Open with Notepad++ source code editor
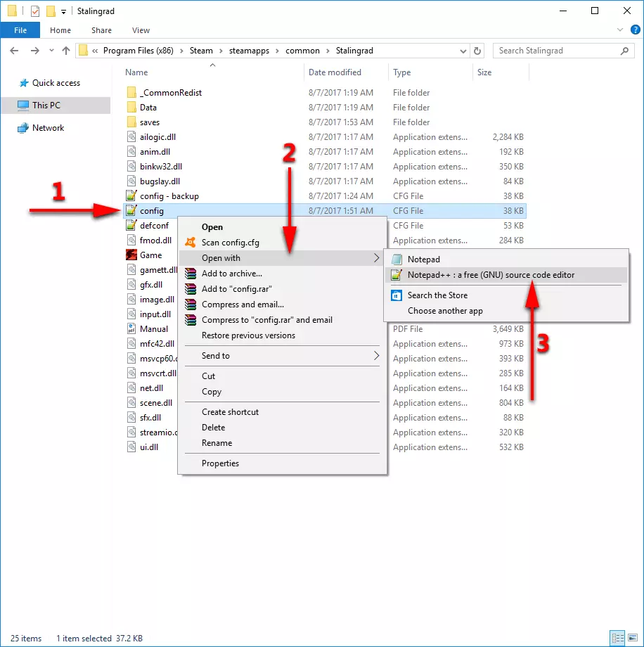Screen dimensions: 644x647 [505, 275]
